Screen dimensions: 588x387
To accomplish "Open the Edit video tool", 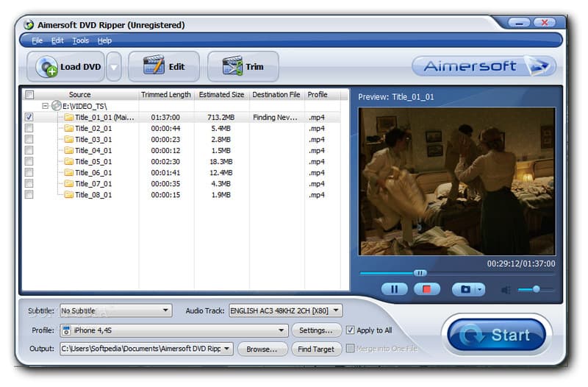I will tap(164, 67).
